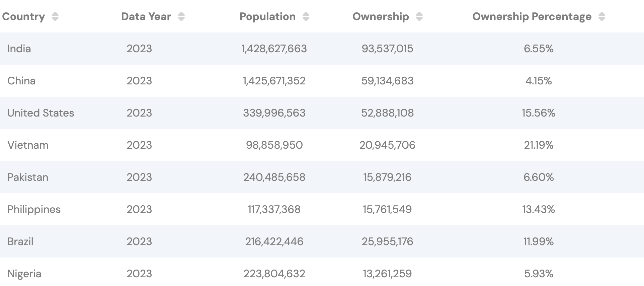
Task: Click the Ownership column sort icon
Action: (x=419, y=17)
